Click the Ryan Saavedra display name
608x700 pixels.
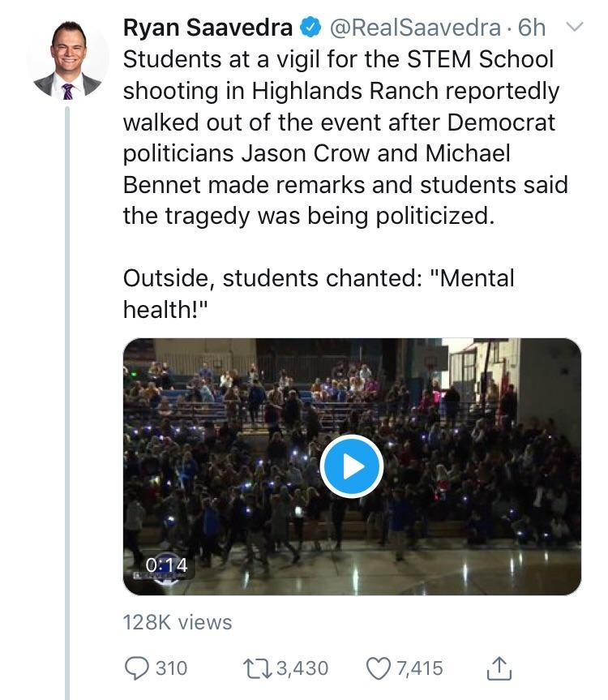click(208, 28)
